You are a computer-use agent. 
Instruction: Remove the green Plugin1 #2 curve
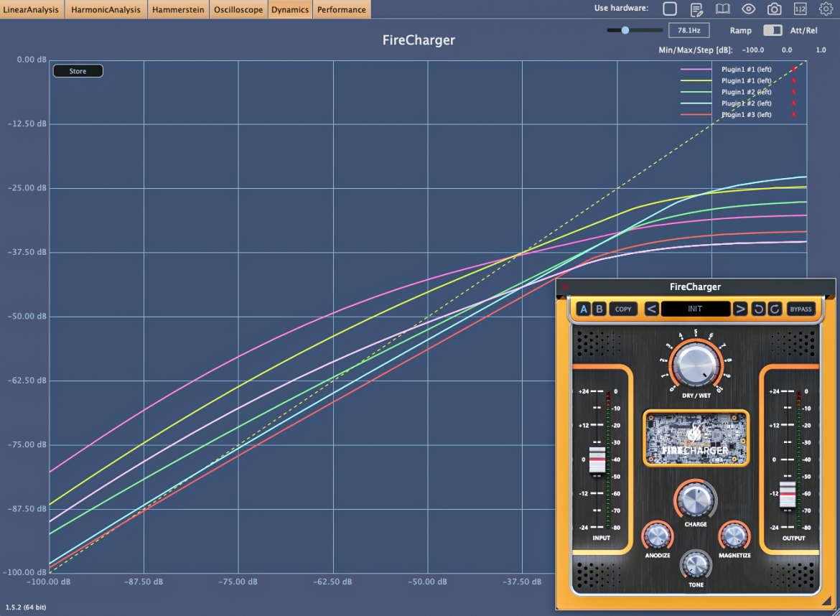(x=793, y=92)
